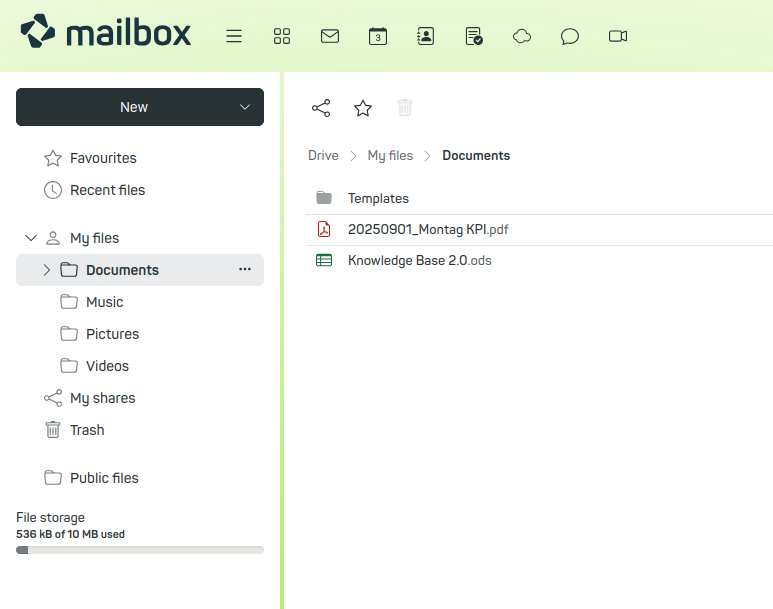Open the app launcher grid icon

pyautogui.click(x=282, y=36)
